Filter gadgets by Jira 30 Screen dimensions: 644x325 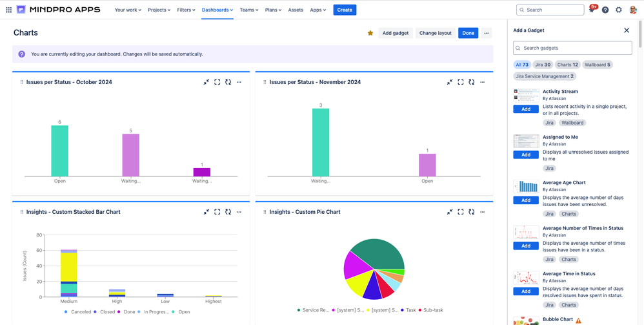click(x=543, y=65)
